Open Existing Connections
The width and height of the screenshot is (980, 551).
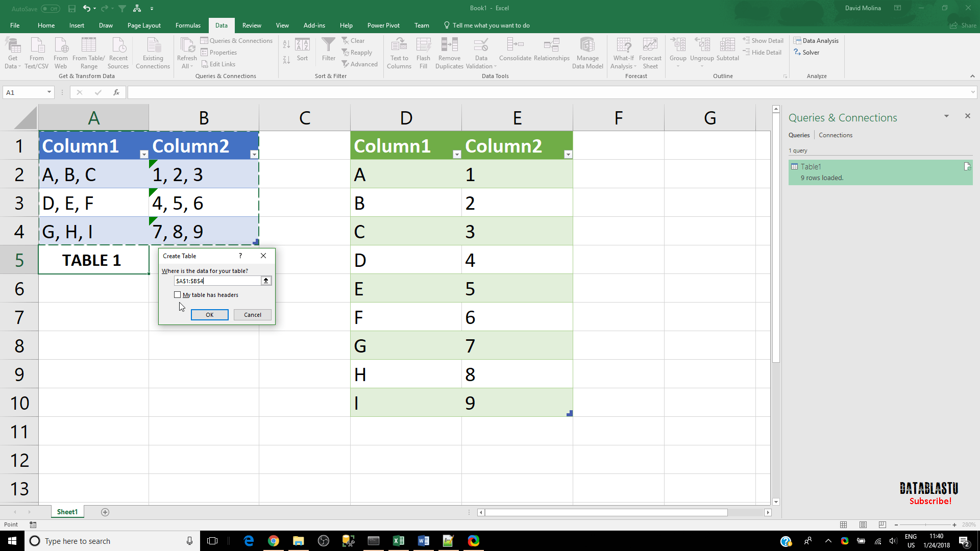(153, 53)
